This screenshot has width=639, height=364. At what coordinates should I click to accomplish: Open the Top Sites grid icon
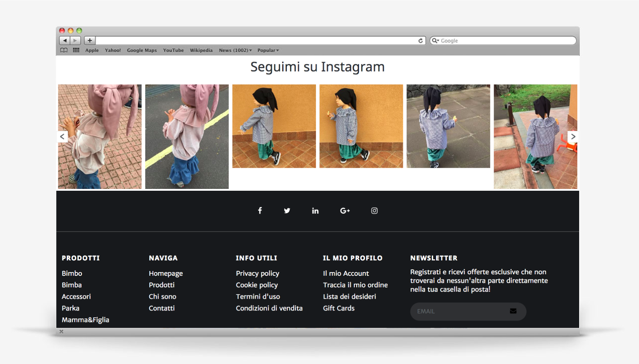coord(76,50)
